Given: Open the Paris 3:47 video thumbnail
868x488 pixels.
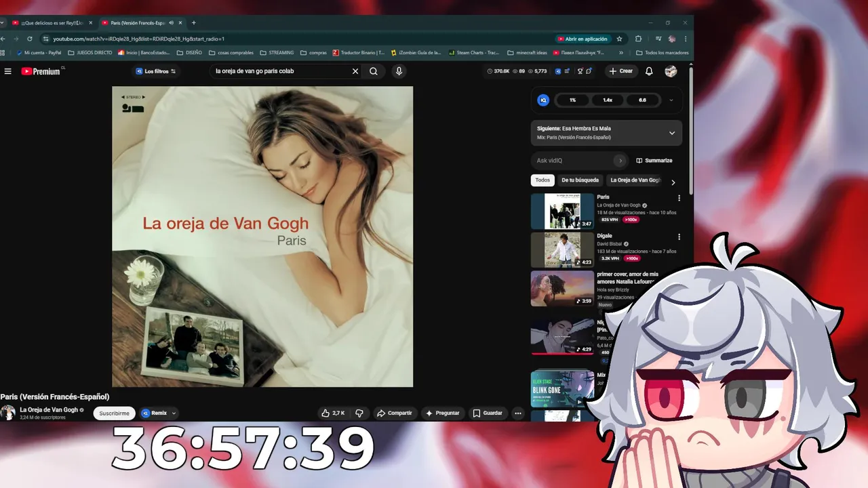Looking at the screenshot, I should (562, 211).
